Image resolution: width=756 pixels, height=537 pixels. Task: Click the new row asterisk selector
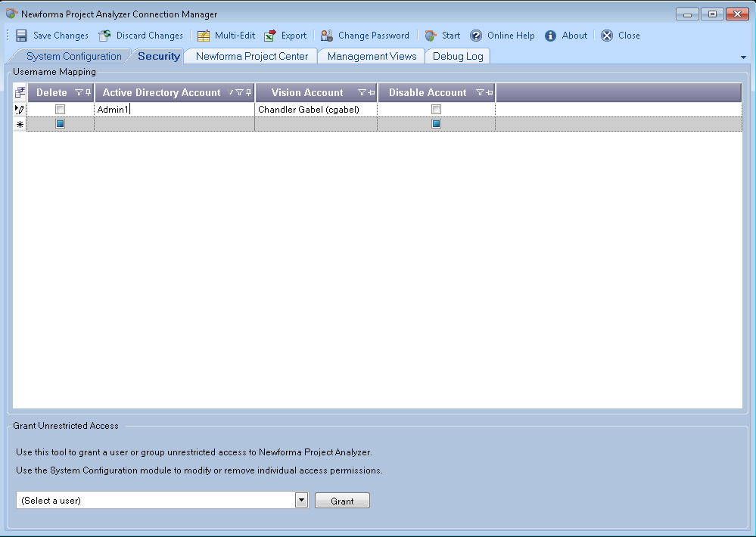tap(20, 124)
